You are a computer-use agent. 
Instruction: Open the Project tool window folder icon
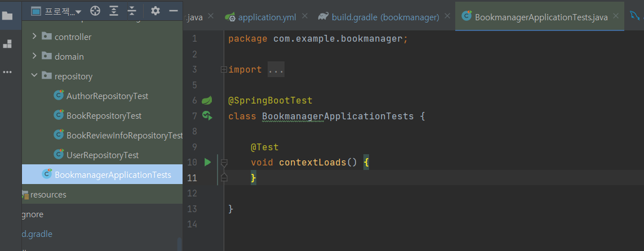[7, 16]
